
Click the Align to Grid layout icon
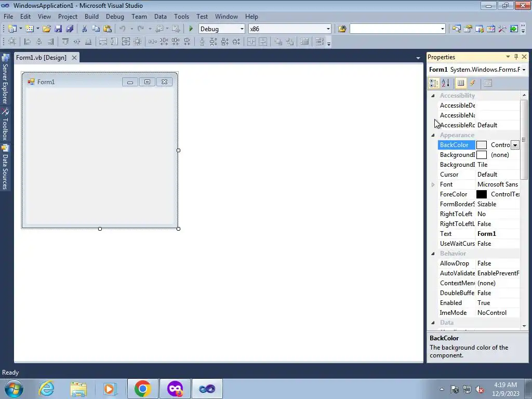12,42
